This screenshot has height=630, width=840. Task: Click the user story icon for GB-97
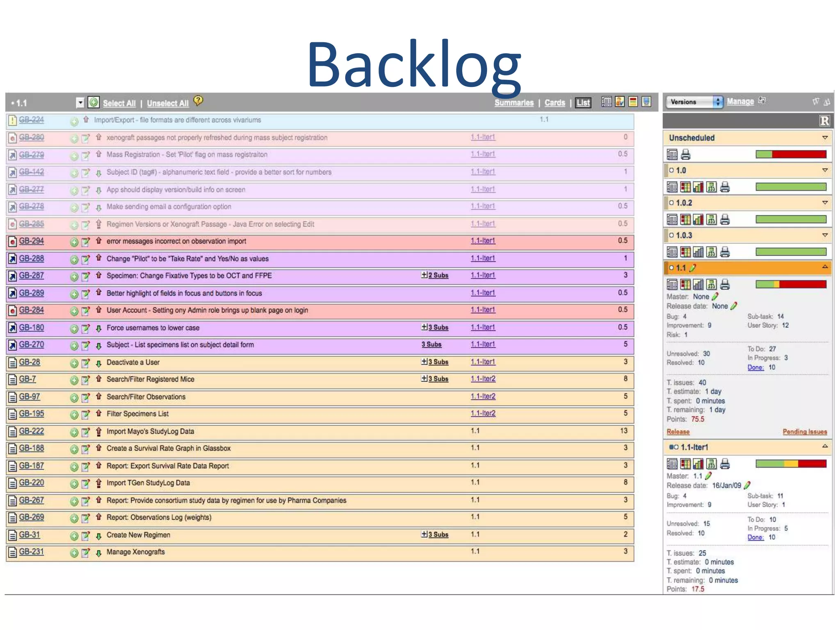coord(13,397)
